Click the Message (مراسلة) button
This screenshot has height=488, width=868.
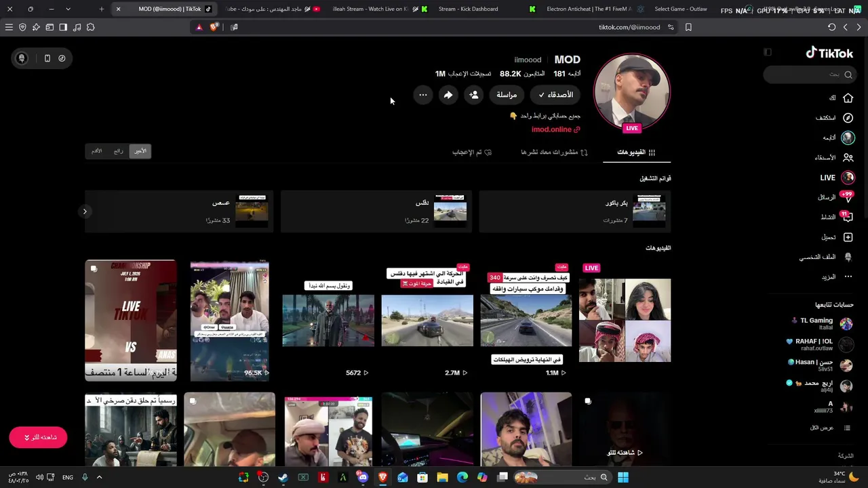(507, 95)
